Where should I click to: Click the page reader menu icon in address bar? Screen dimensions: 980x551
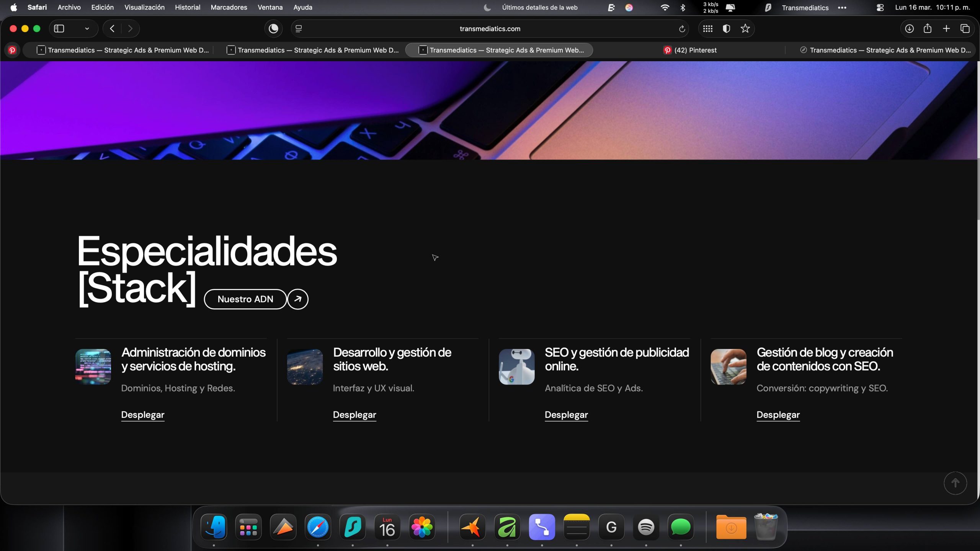(299, 29)
